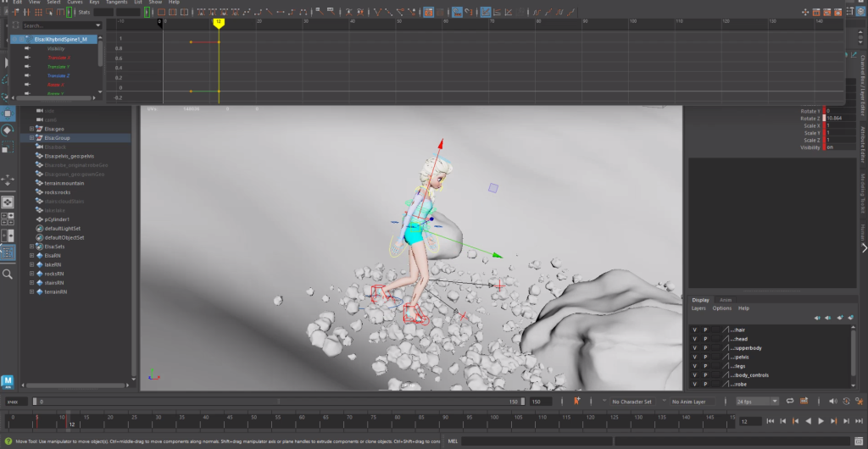Select Translate X channel in Graph Editor
Viewport: 868px width, 449px height.
click(58, 58)
